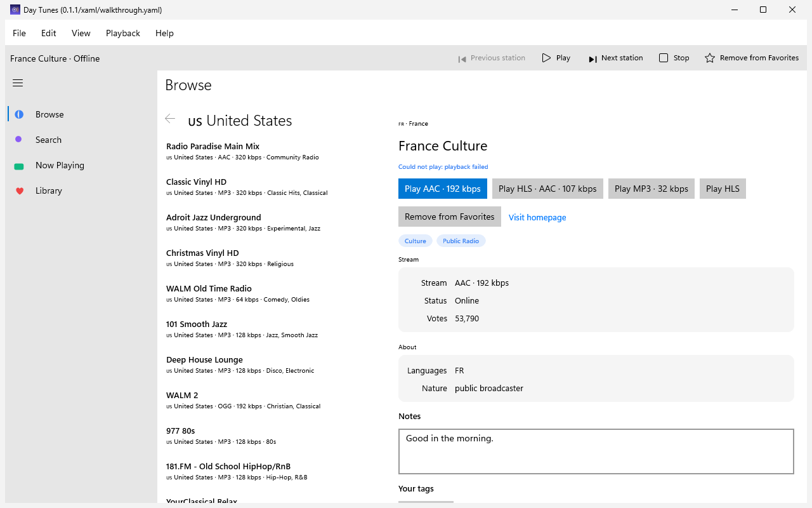Open the Visit homepage link
The width and height of the screenshot is (812, 508).
[x=537, y=217]
